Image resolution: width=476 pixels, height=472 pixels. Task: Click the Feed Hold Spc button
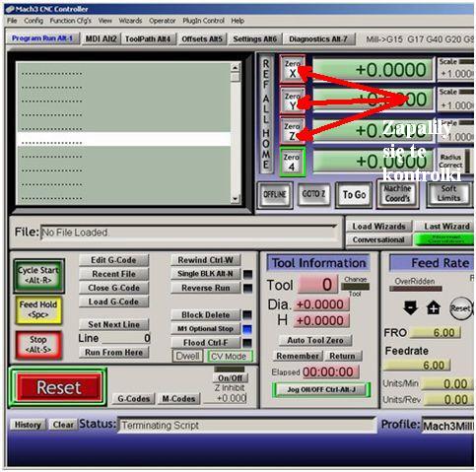pyautogui.click(x=38, y=309)
